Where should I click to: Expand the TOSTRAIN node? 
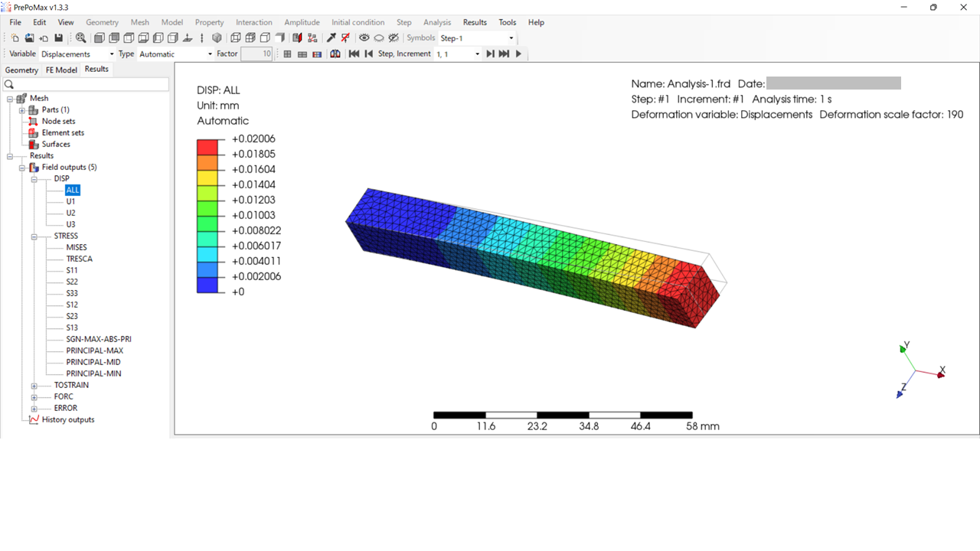tap(34, 385)
